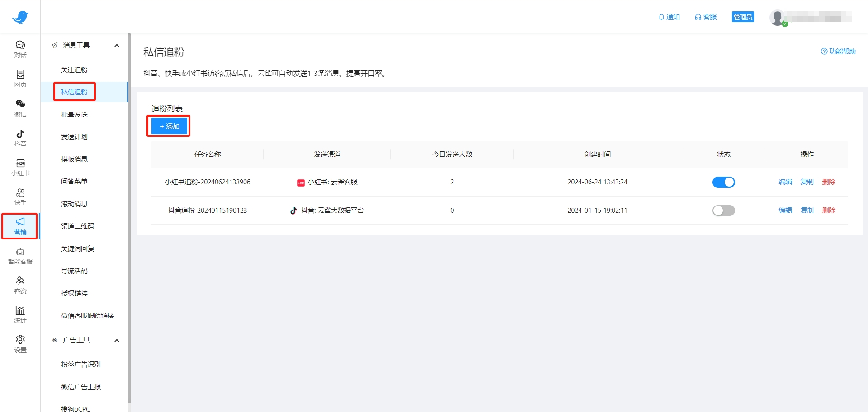Viewport: 868px width, 412px height.
Task: Open 功能帮助 help link
Action: (838, 51)
